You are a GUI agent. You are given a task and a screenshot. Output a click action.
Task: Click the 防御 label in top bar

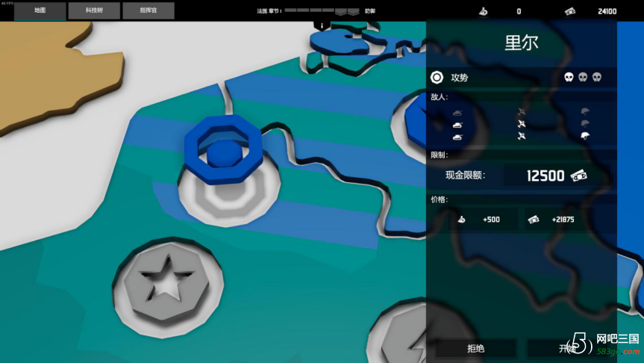(x=370, y=11)
